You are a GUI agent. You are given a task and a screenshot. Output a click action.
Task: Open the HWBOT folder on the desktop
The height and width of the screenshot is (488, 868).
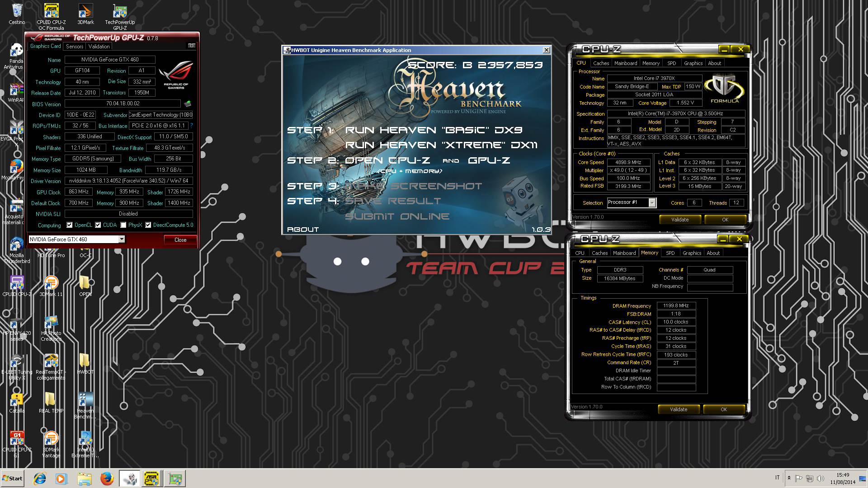pos(85,364)
